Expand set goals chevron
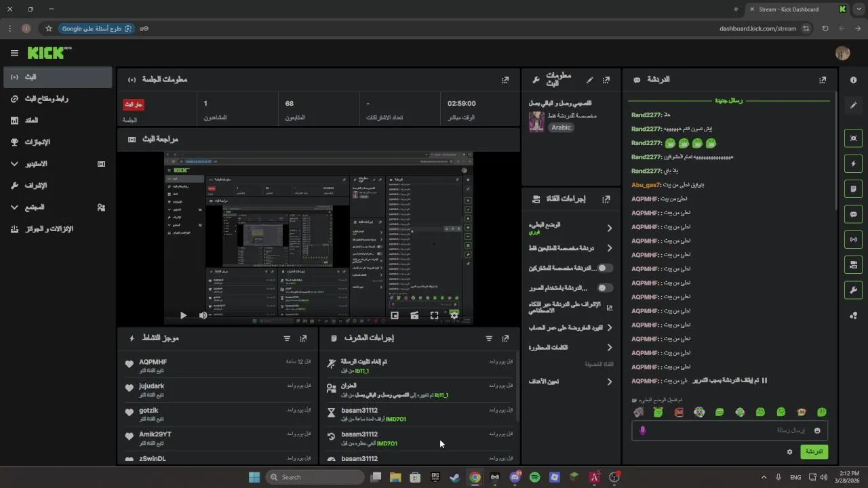This screenshot has height=488, width=868. click(x=609, y=382)
